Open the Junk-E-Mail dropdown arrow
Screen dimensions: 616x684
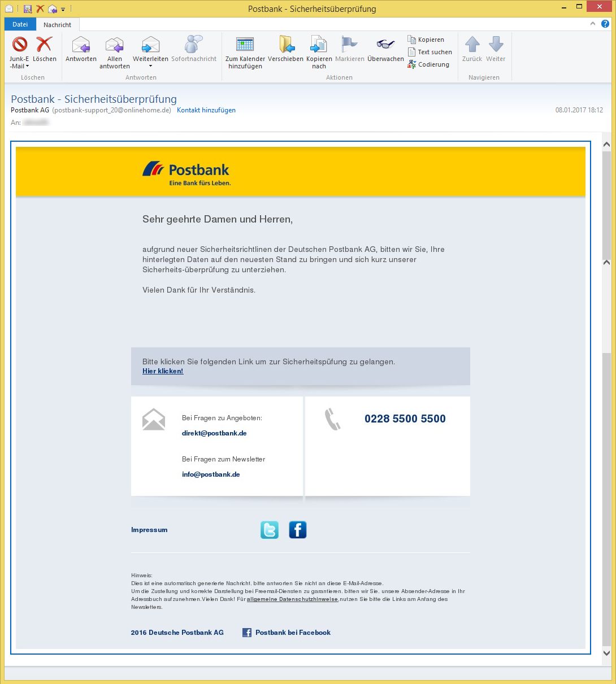(27, 67)
